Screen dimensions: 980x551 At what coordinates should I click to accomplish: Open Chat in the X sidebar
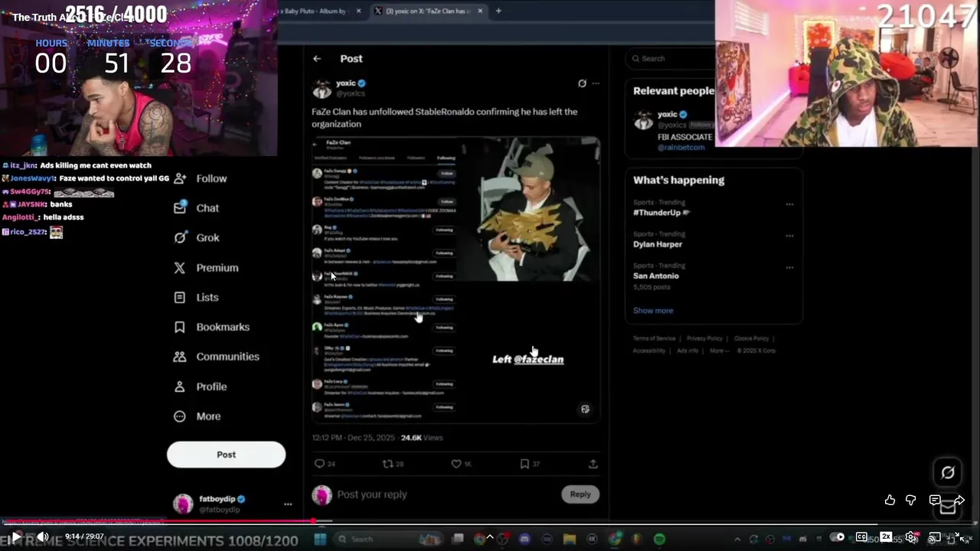(196, 208)
